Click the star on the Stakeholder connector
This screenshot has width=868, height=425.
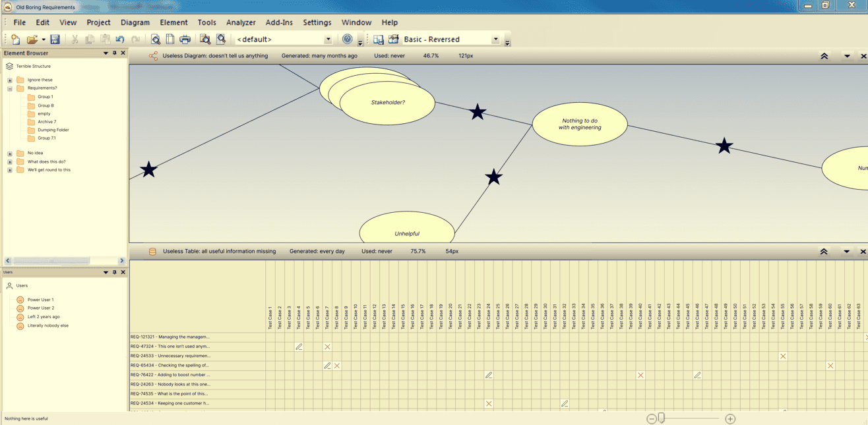pos(478,112)
